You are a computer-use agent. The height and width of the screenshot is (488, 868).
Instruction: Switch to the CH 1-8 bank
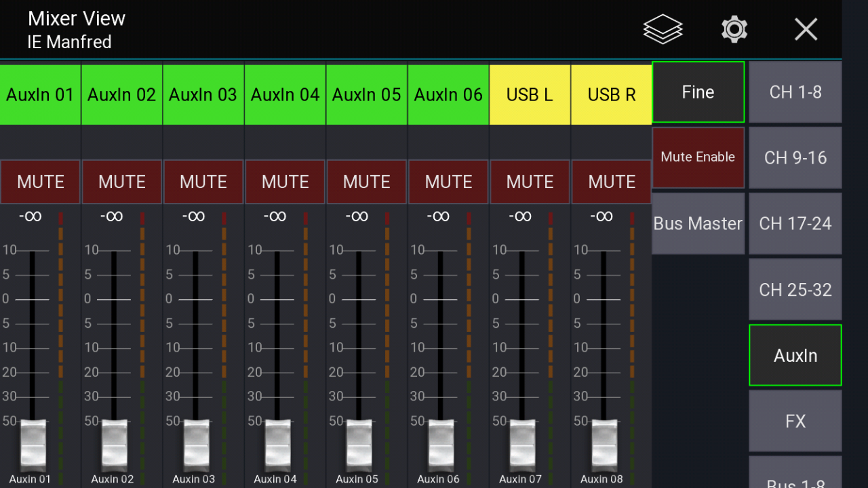coord(795,92)
